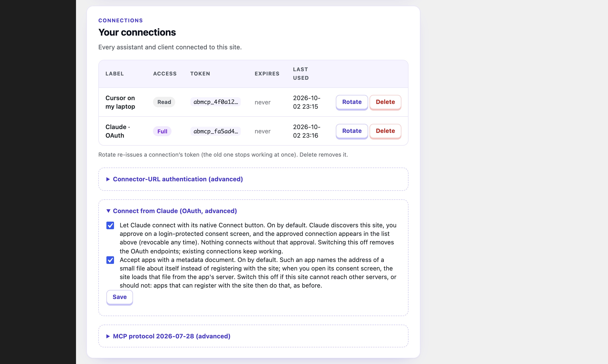Delete the Claude · OAuth connection
This screenshot has width=608, height=364.
[385, 131]
